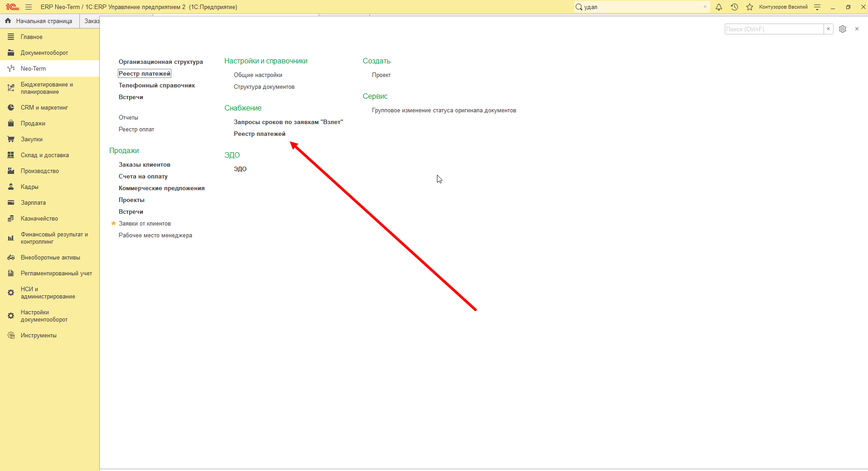This screenshot has height=471, width=868.
Task: Toggle favorite star next to Заявки от клиентов
Action: point(113,223)
